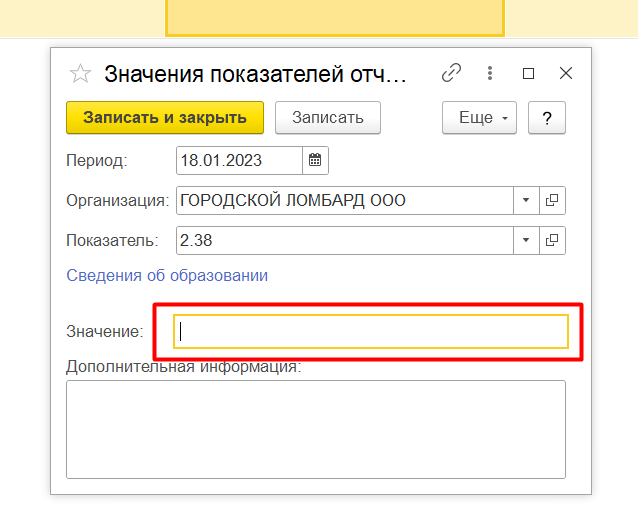Open the Еще dropdown menu

tap(478, 118)
